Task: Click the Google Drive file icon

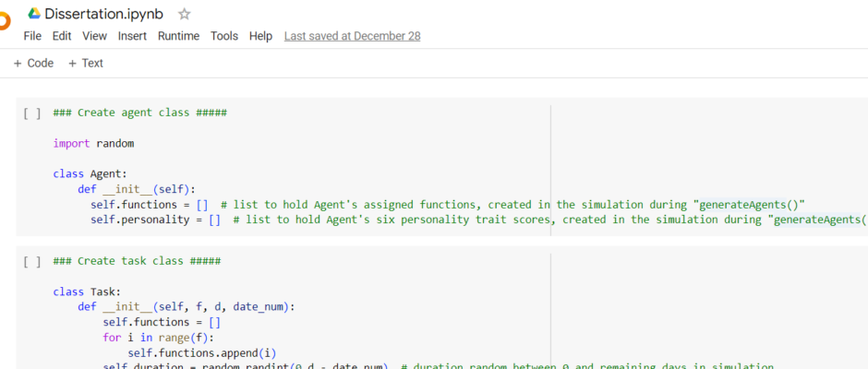Action: pyautogui.click(x=34, y=14)
